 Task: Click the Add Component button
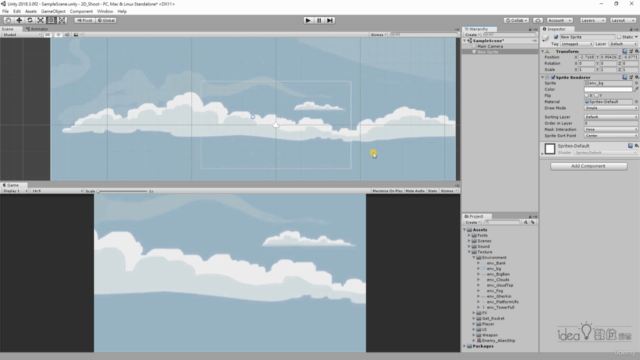(589, 166)
